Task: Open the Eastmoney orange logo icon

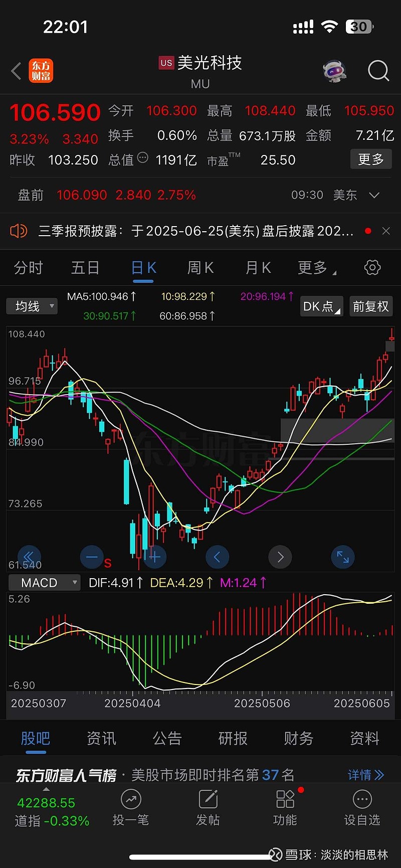Action: 41,71
